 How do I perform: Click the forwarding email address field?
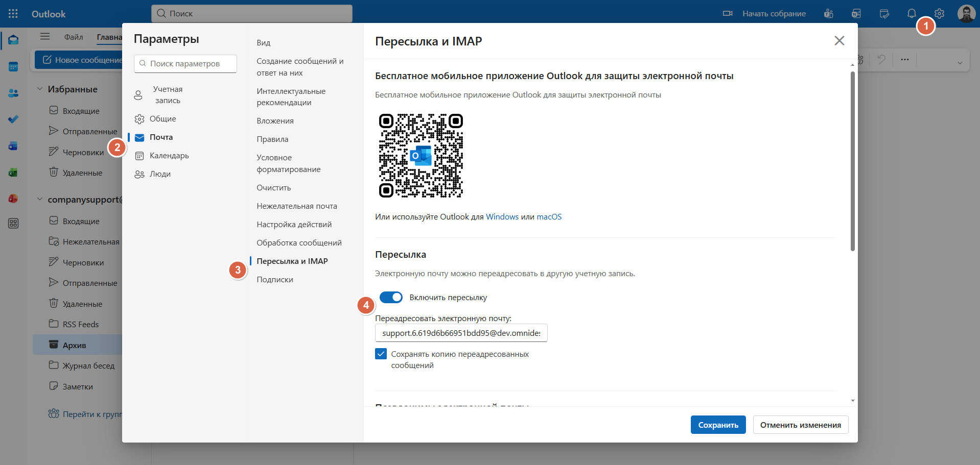(461, 333)
